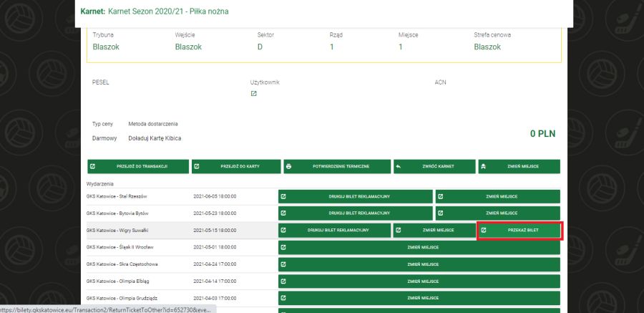Click the date 2021-05-15 18:00:00
The height and width of the screenshot is (313, 644).
pos(215,231)
